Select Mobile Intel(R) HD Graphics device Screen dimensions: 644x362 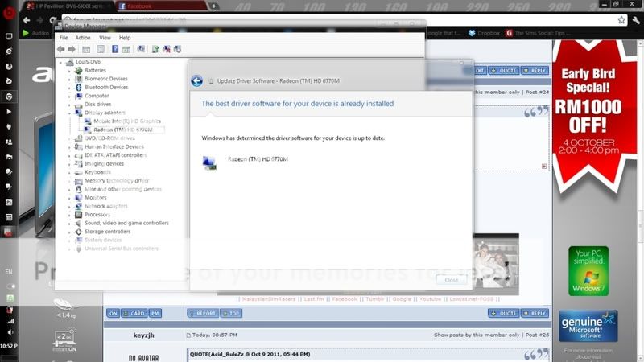pyautogui.click(x=126, y=121)
